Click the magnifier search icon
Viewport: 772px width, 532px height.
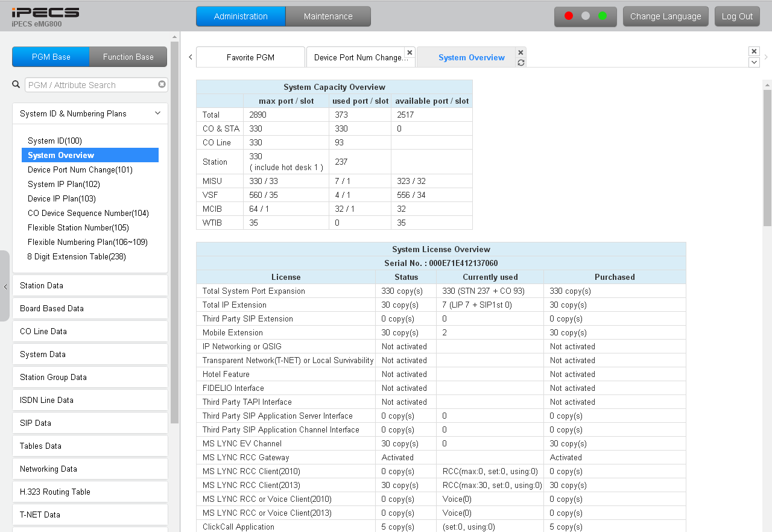point(16,85)
